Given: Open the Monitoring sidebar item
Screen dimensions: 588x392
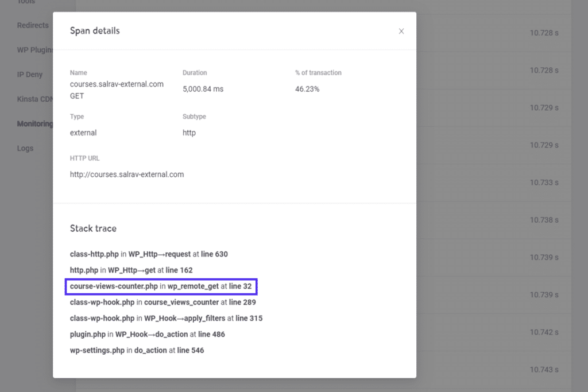Looking at the screenshot, I should pyautogui.click(x=34, y=124).
